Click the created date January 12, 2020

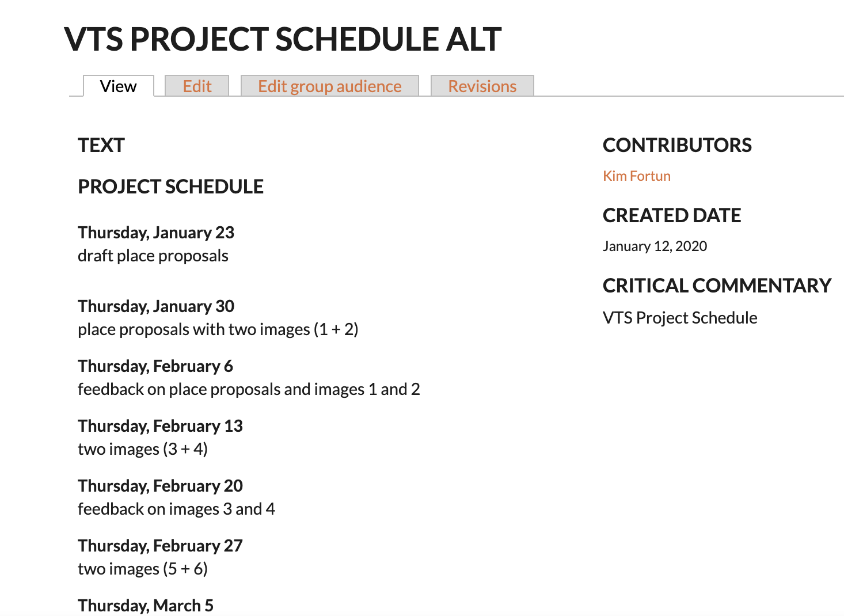coord(655,246)
